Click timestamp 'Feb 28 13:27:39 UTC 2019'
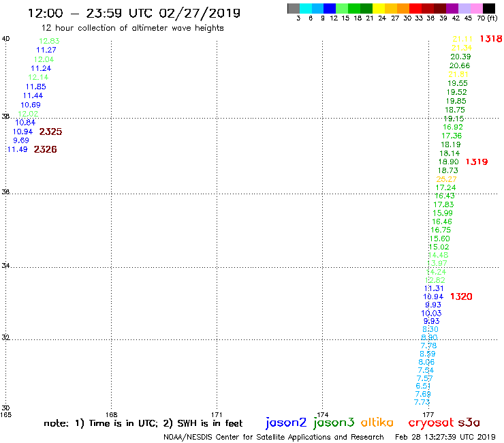Screen dimensions: 504x443 tap(445, 438)
